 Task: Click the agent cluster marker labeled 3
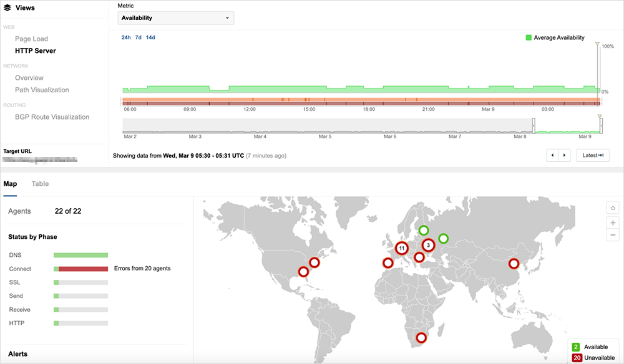pyautogui.click(x=428, y=246)
